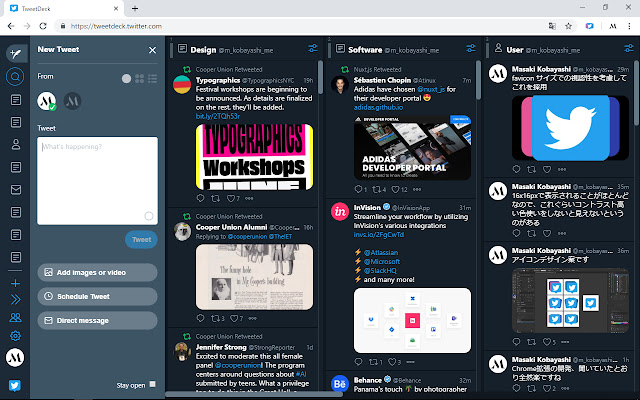Viewport: 640px width, 400px height.
Task: Open the Add column plus icon
Action: [15, 283]
